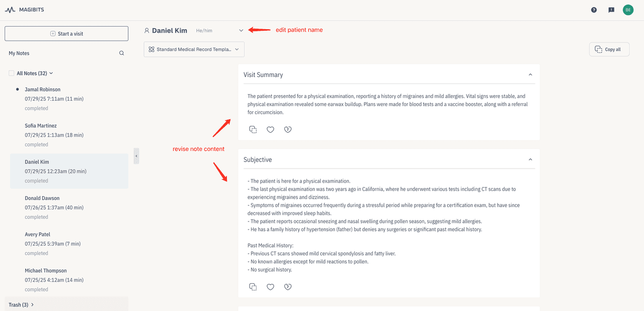The image size is (644, 311).
Task: Copy the Visit Summary section
Action: 253,129
